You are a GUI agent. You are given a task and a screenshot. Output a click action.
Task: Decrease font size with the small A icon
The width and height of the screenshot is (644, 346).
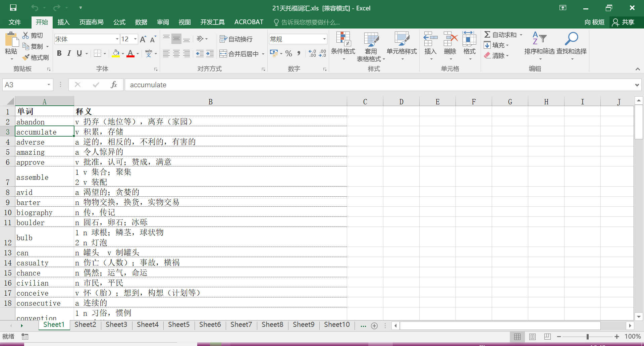pos(153,39)
